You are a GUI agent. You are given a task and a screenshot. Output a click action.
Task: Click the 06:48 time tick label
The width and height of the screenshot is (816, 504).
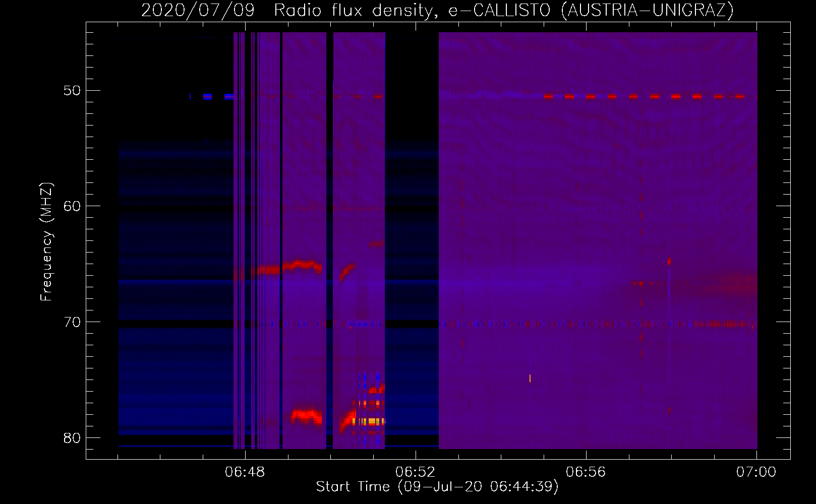[x=245, y=472]
